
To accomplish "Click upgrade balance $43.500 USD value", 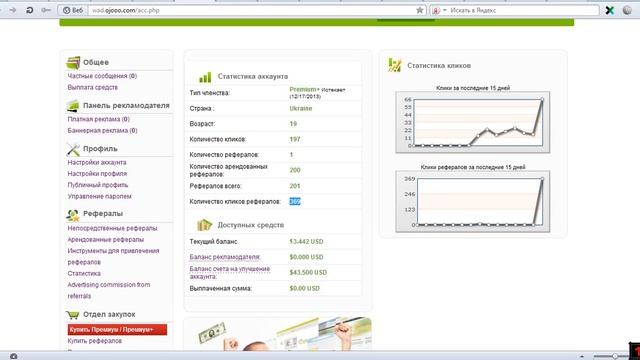I will [x=308, y=273].
